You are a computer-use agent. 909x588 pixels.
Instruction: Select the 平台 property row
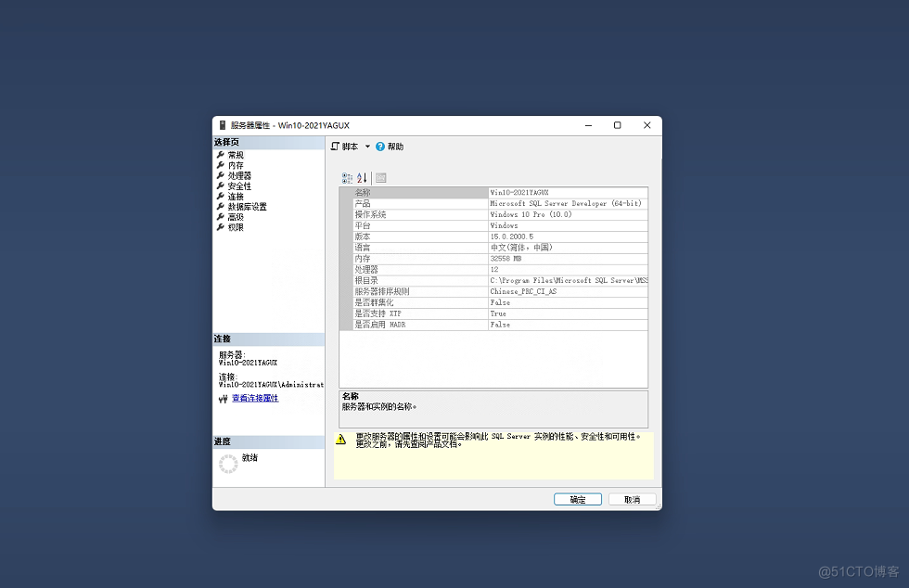493,225
